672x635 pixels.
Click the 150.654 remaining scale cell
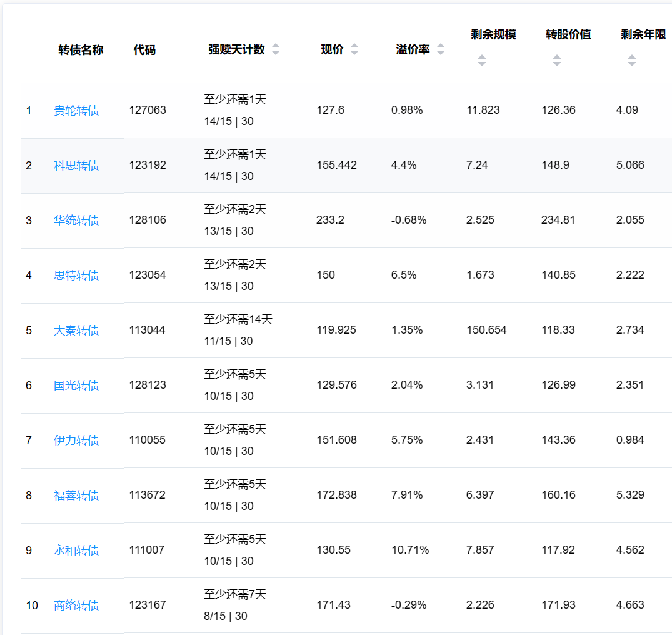click(x=486, y=330)
